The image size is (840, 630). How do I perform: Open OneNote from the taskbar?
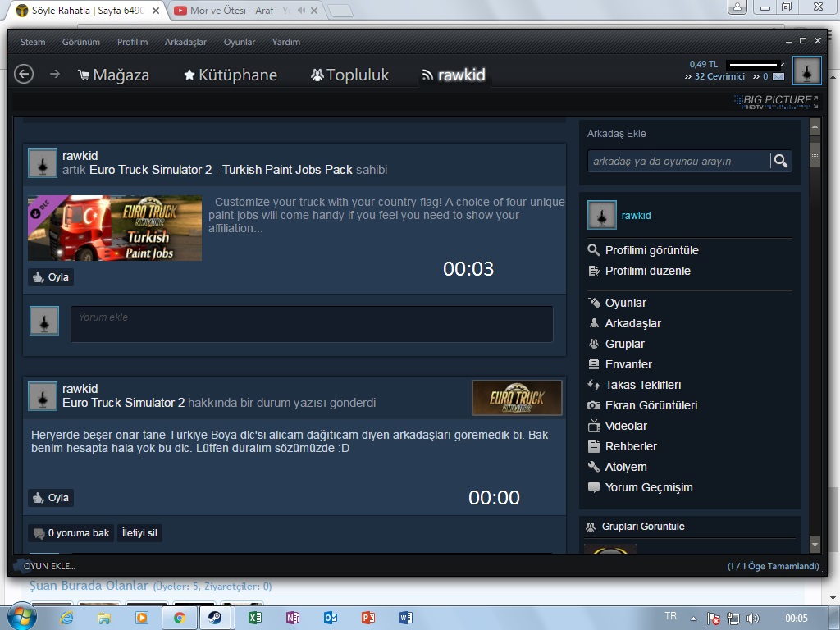293,618
